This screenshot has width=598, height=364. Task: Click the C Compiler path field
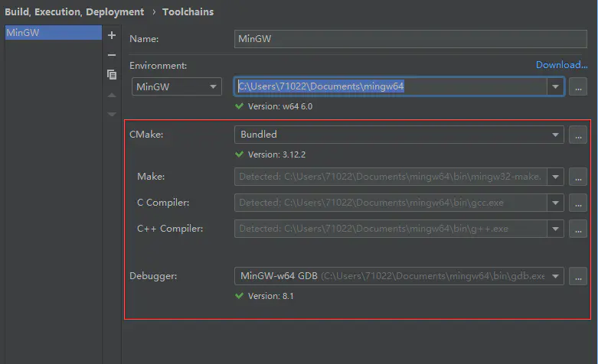390,203
